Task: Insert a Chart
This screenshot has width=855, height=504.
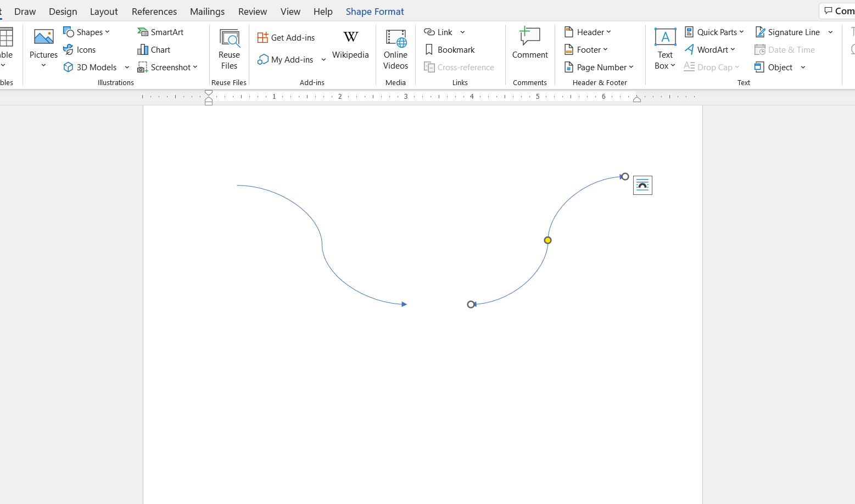Action: click(154, 49)
